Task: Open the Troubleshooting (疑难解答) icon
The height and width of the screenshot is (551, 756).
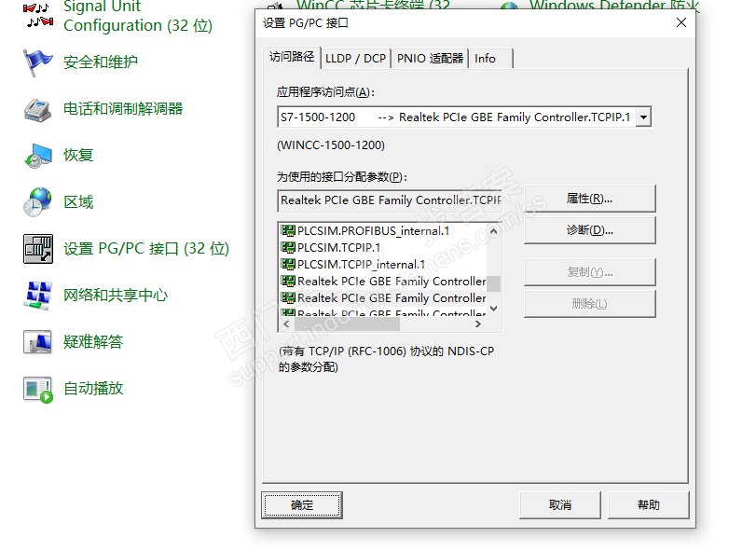Action: coord(37,342)
